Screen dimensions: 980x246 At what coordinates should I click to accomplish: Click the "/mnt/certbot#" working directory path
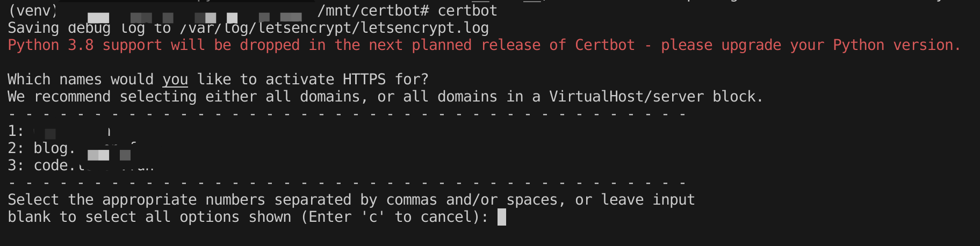pyautogui.click(x=373, y=11)
